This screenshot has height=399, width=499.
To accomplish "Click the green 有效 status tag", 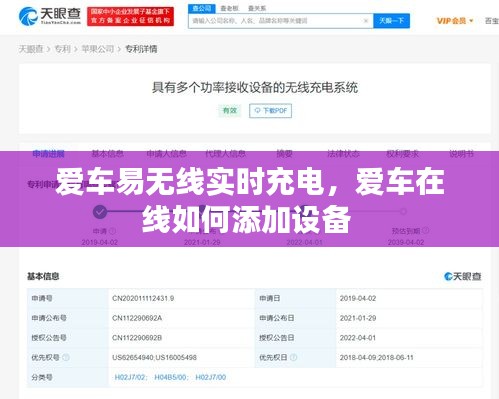I will pos(229,110).
